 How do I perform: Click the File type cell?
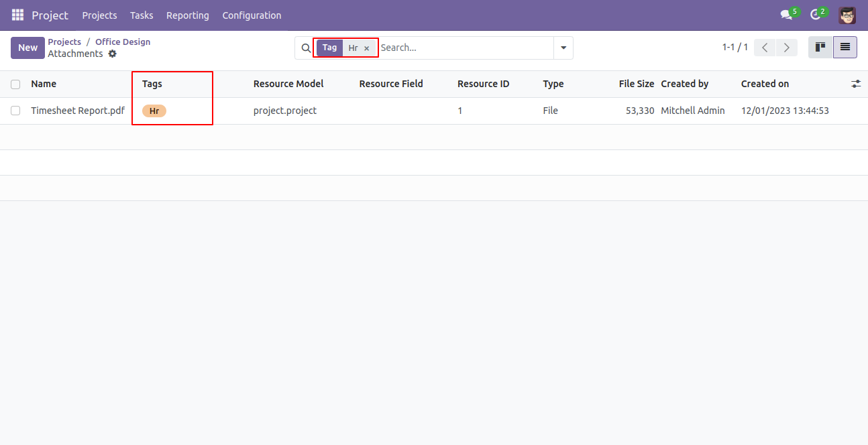tap(551, 111)
